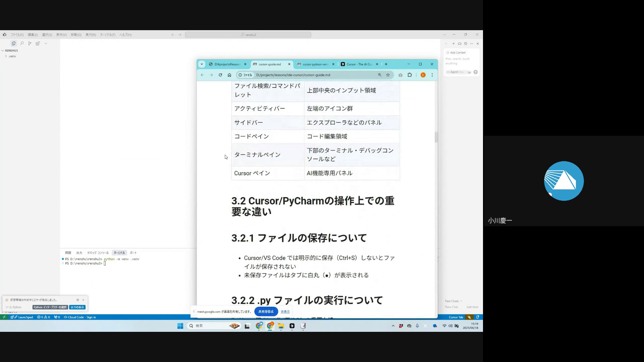Image resolution: width=644 pixels, height=362 pixels.
Task: Open the Extensions view icon
Action: click(x=38, y=43)
